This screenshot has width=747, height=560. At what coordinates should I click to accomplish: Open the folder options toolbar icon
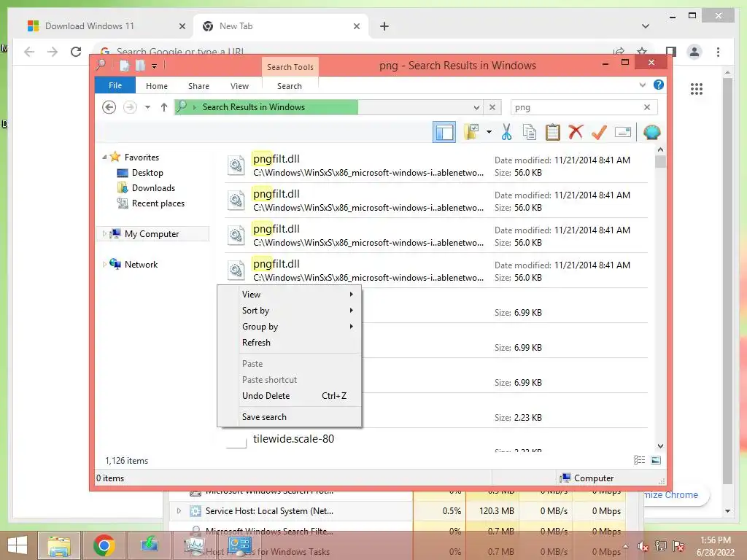(472, 132)
